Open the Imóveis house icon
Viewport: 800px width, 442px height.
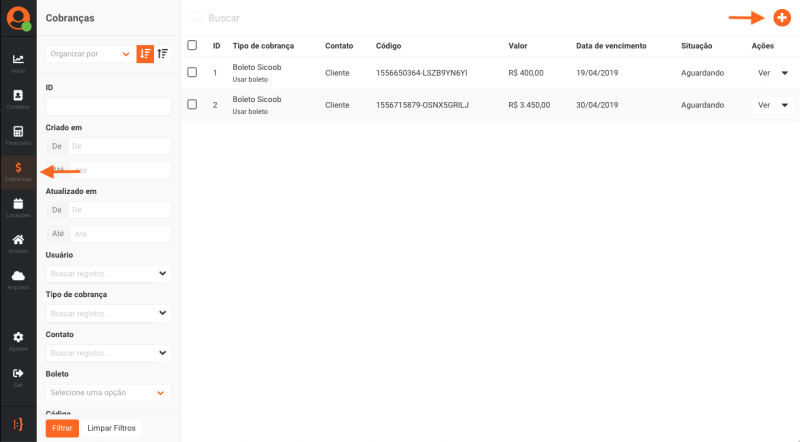click(18, 241)
